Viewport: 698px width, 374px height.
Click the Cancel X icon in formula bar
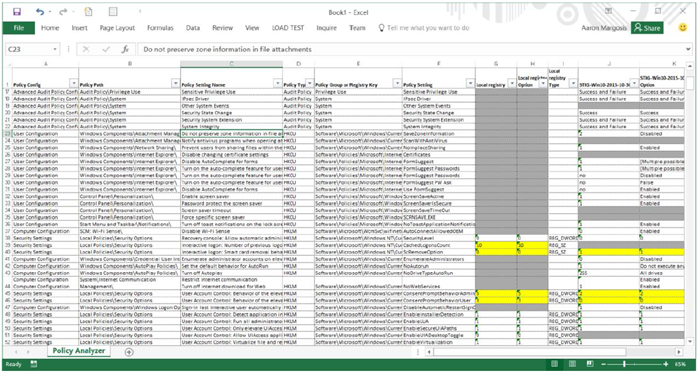(x=86, y=49)
